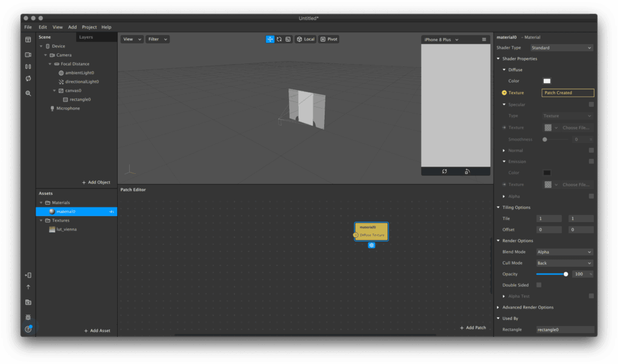
Task: Open the Emission Color black swatch
Action: (547, 173)
